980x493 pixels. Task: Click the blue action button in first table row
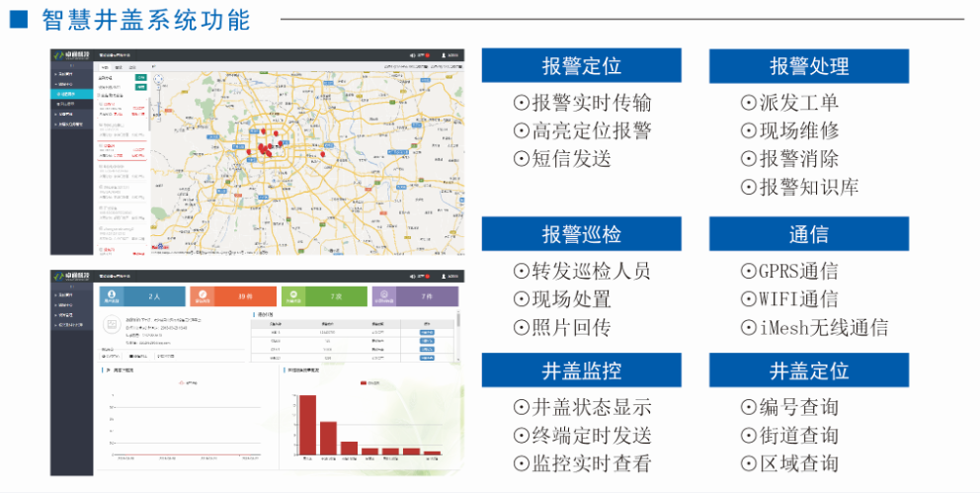click(x=427, y=333)
